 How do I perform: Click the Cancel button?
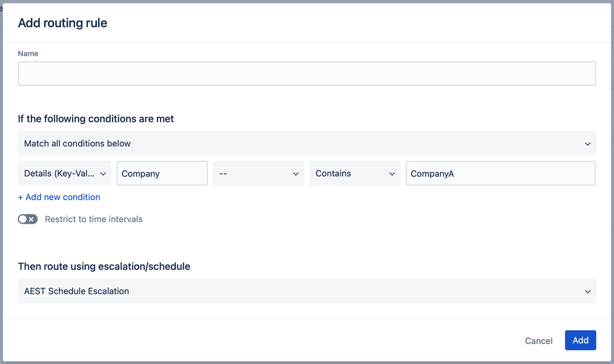click(538, 341)
